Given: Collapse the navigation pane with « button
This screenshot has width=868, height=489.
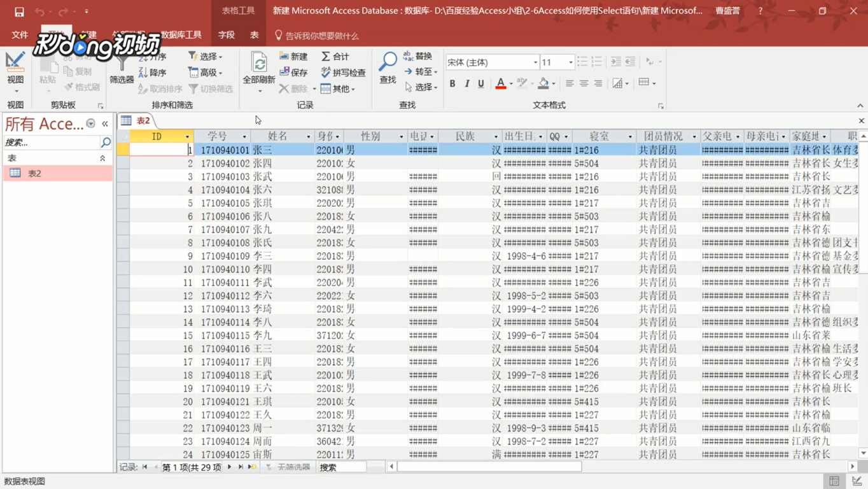Looking at the screenshot, I should click(x=105, y=124).
